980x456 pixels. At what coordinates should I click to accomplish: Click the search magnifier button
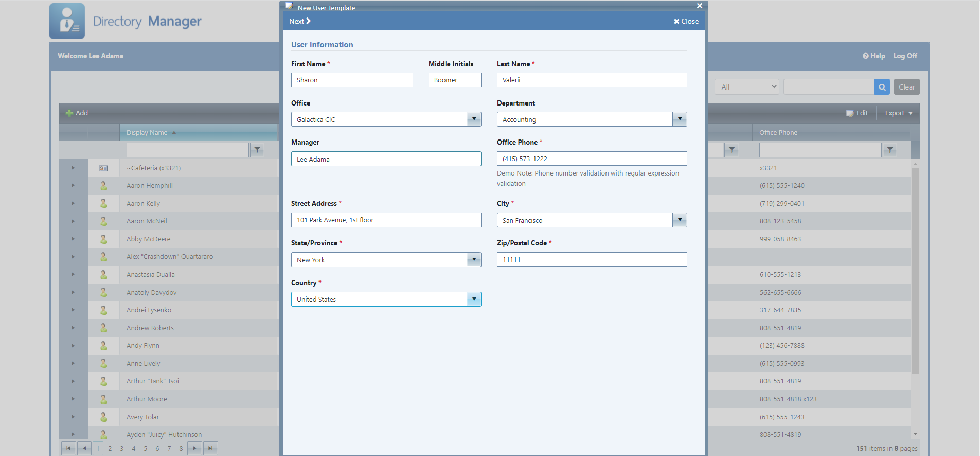click(x=882, y=87)
